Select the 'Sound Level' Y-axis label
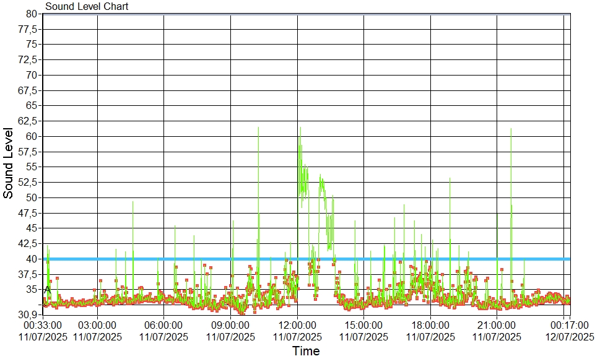 (9, 163)
